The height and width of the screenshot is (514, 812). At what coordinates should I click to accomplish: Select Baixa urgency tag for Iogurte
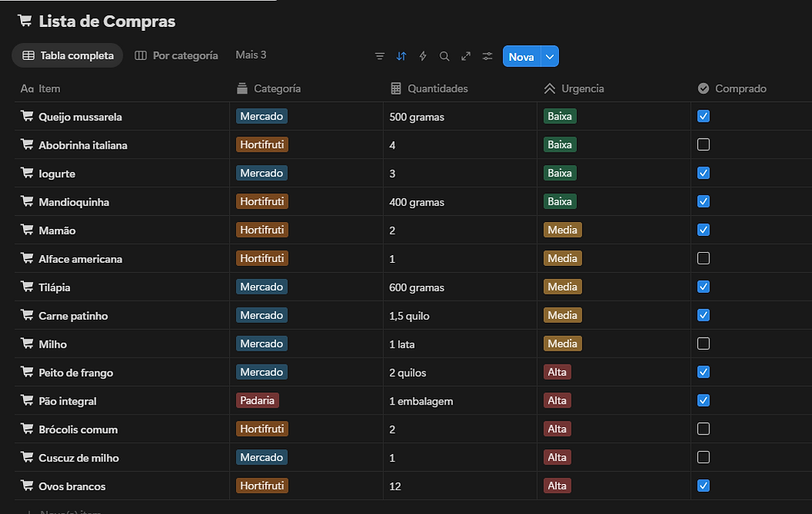pyautogui.click(x=560, y=173)
